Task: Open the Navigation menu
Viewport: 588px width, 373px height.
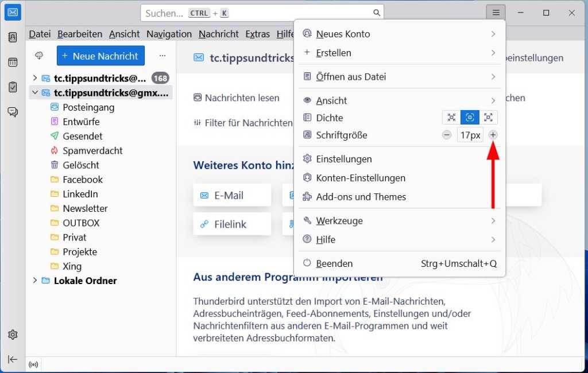Action: tap(169, 34)
